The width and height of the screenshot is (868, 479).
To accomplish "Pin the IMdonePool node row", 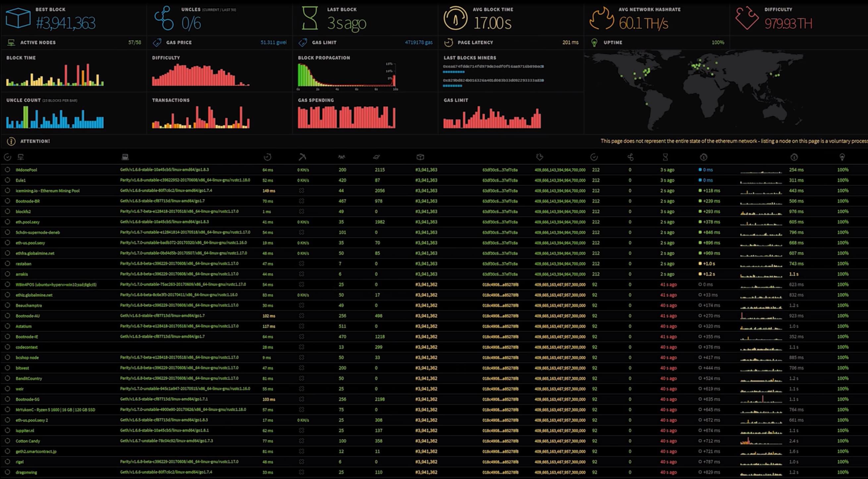I will point(7,170).
